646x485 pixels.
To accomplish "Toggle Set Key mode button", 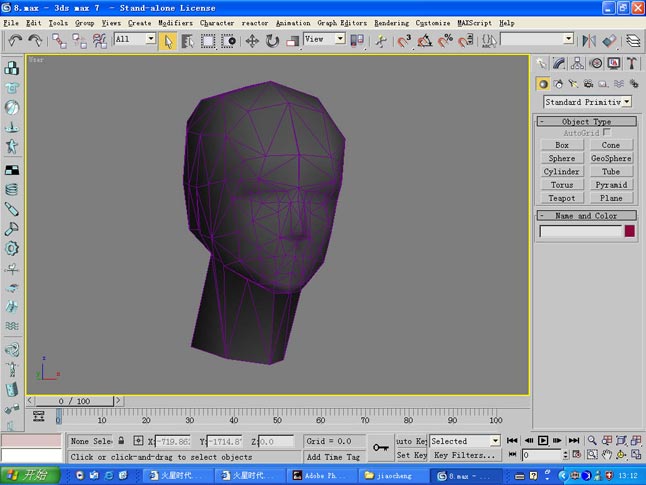I will tap(411, 455).
